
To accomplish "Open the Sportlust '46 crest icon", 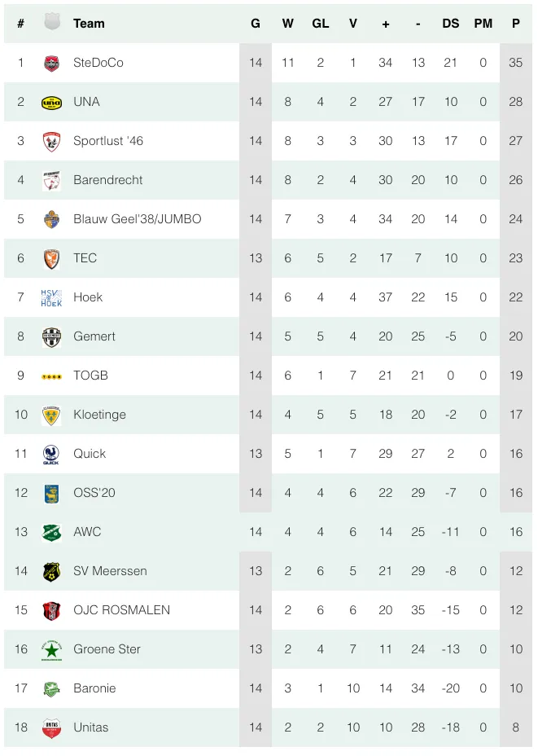I will [x=51, y=141].
